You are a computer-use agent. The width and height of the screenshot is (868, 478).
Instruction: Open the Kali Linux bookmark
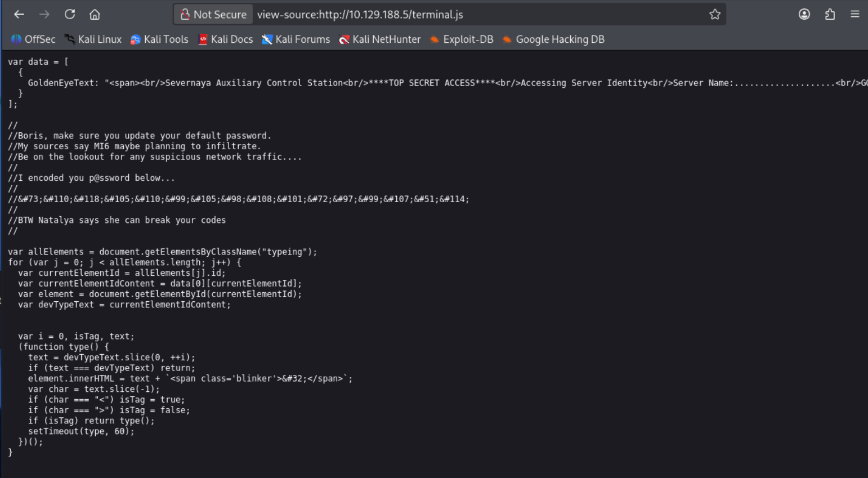pos(93,39)
